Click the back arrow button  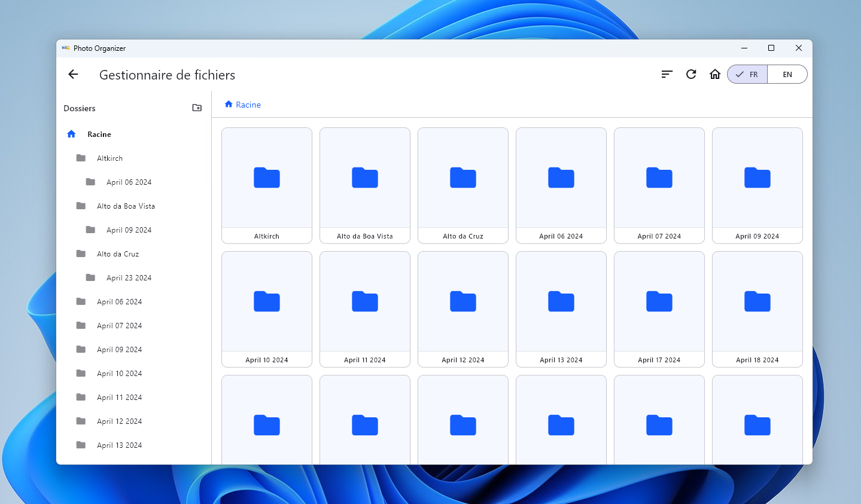[73, 74]
